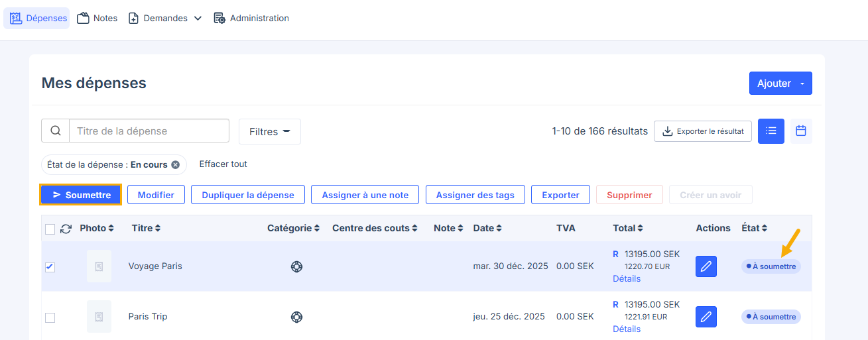This screenshot has width=868, height=340.
Task: Check the Paris Trip row checkbox
Action: [50, 317]
